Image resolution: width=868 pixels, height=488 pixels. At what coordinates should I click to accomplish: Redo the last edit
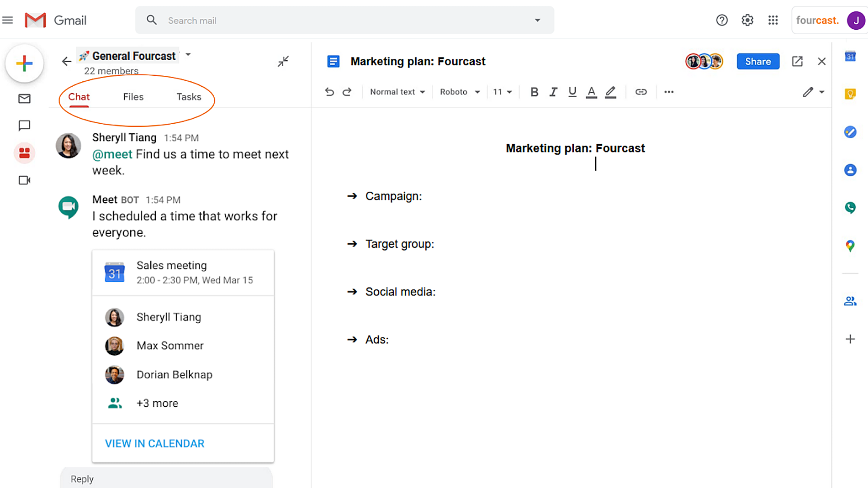[347, 92]
